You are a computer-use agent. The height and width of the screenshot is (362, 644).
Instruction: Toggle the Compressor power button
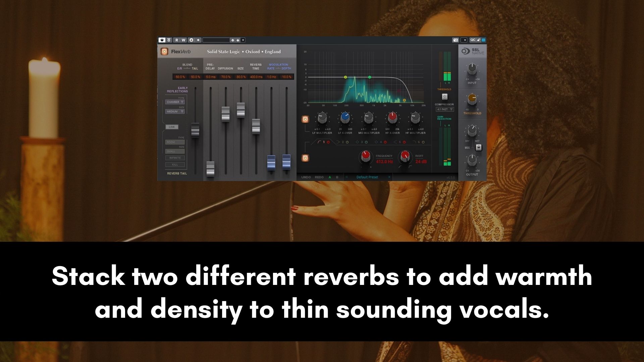444,97
